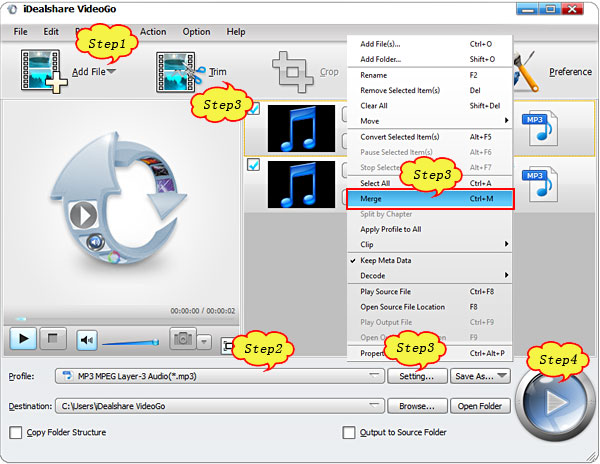600x464 pixels.
Task: Expand the Decode submenu
Action: pos(429,276)
